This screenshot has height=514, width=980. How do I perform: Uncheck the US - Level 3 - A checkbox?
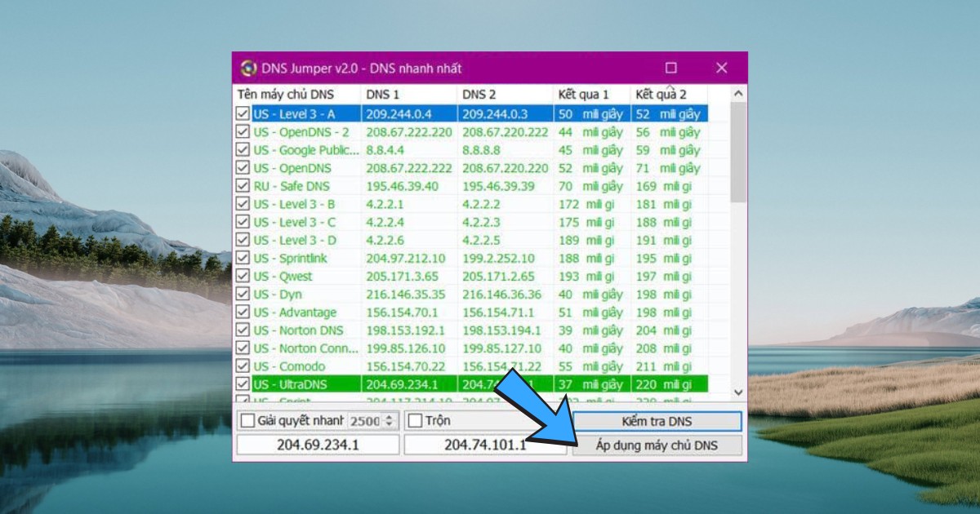[243, 114]
